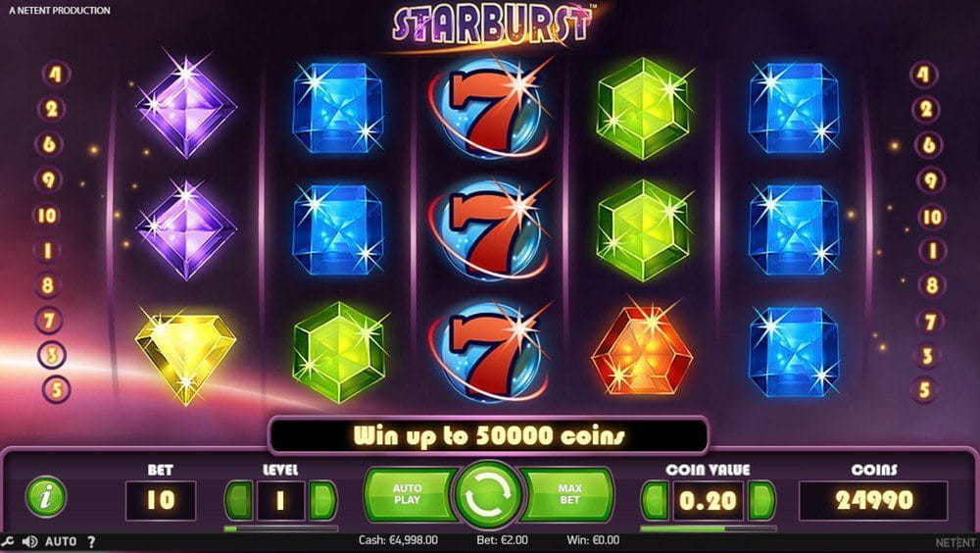Open help with the question mark icon
980x553 pixels.
point(91,542)
